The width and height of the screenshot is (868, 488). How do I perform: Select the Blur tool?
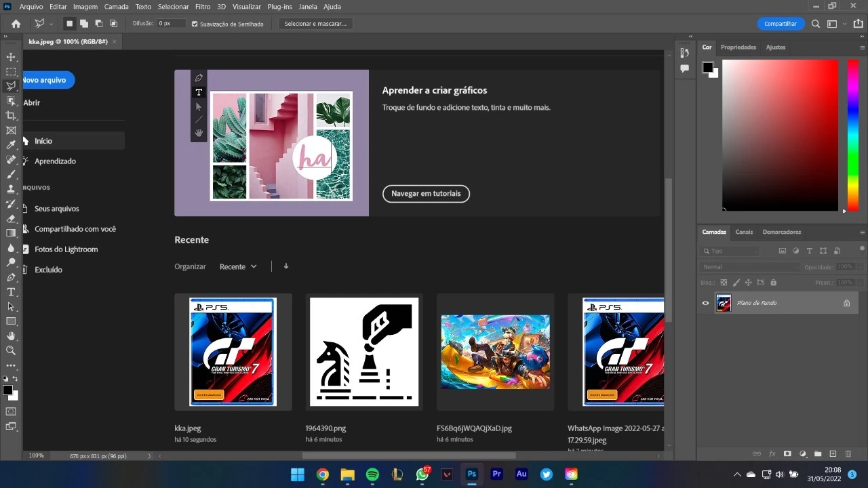point(11,248)
